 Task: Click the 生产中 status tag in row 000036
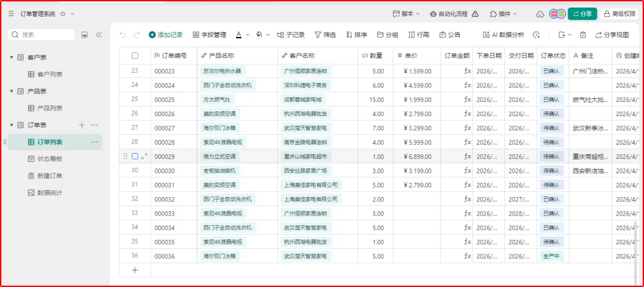pos(551,256)
